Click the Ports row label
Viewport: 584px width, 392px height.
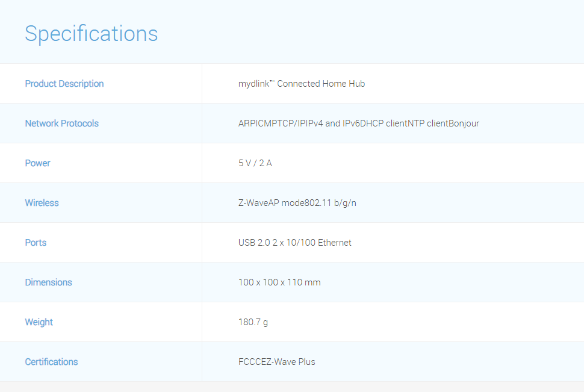point(36,243)
